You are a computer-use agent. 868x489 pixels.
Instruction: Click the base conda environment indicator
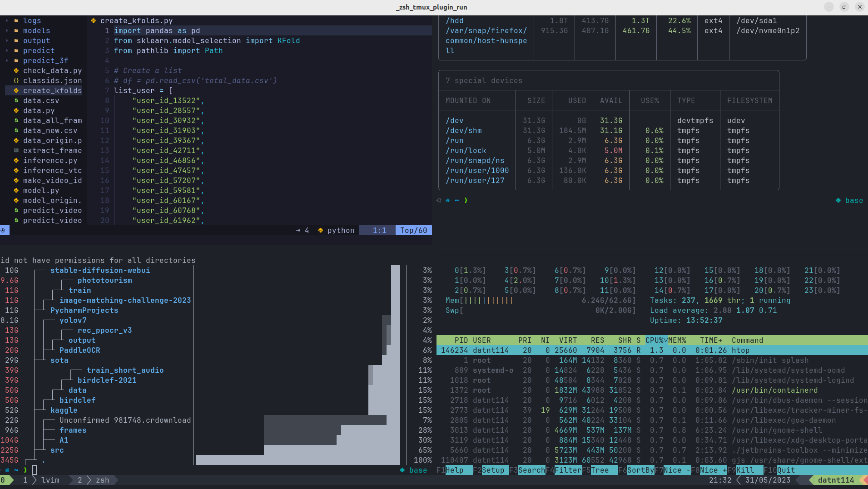(x=853, y=200)
